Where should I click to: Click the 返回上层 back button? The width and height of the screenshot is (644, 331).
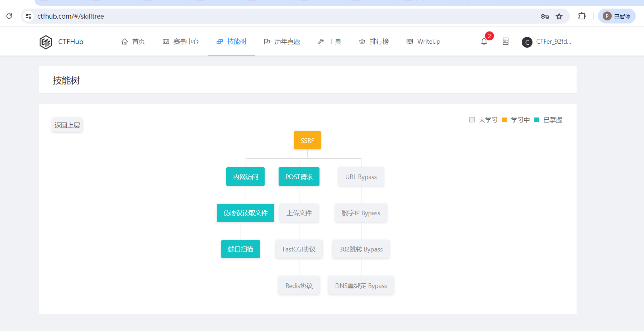pos(67,125)
